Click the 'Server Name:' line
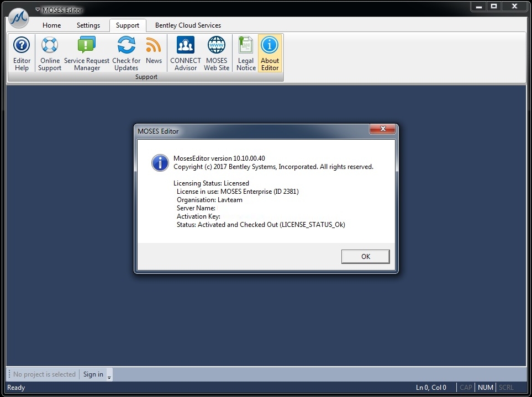This screenshot has width=532, height=397. pos(196,208)
